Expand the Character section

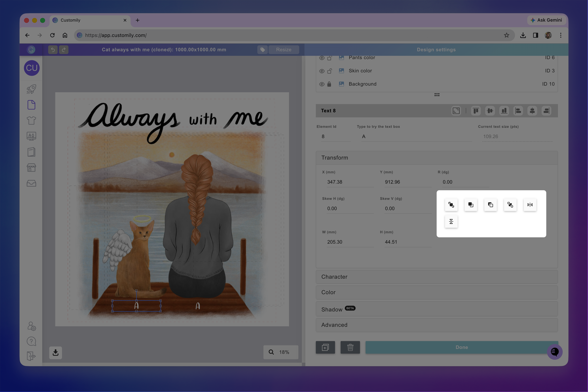[437, 277]
